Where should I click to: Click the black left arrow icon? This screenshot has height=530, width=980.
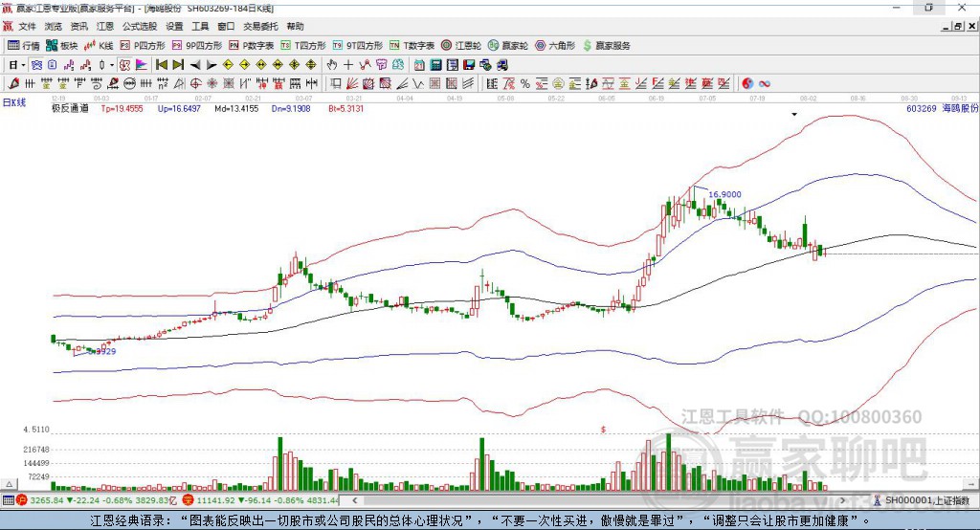pos(195,65)
